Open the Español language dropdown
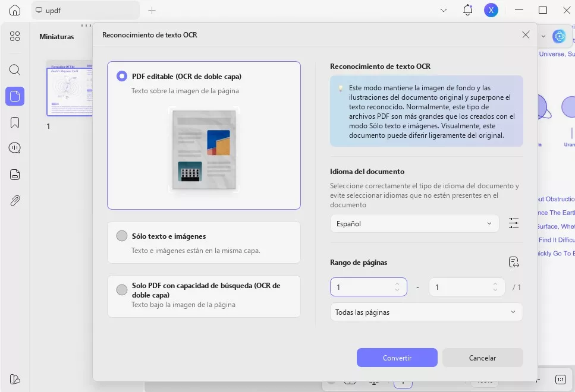Image resolution: width=575 pixels, height=392 pixels. [414, 223]
